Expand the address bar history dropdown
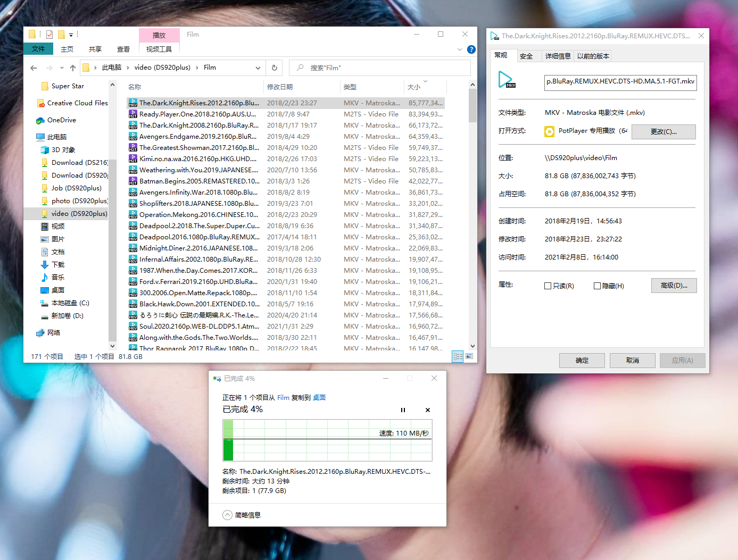738x560 pixels. coord(258,68)
